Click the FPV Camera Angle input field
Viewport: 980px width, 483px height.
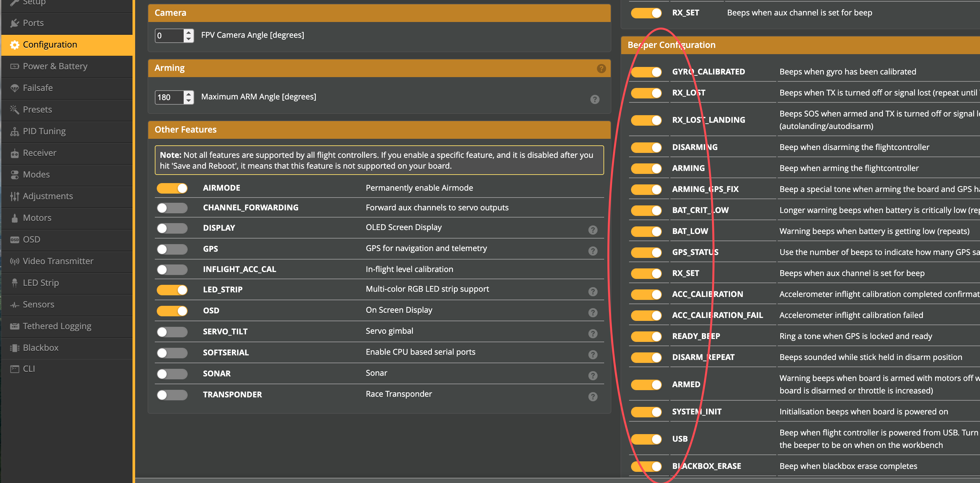coord(169,36)
